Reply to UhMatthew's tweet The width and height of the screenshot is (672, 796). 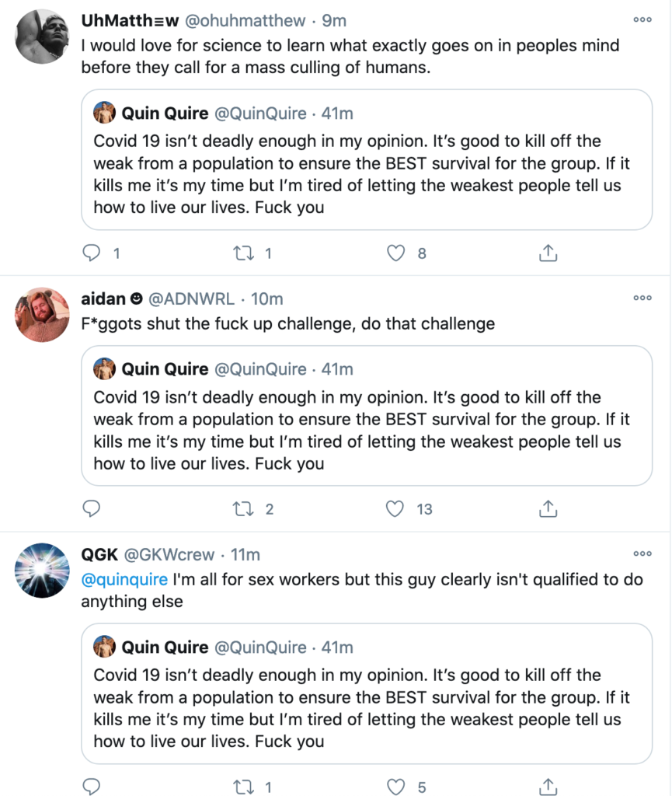point(92,253)
